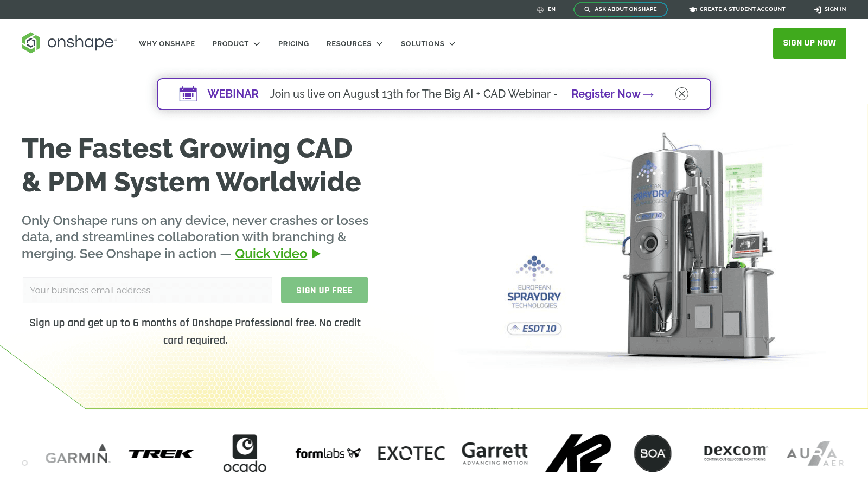Click the spray dryer machine image
This screenshot has height=488, width=868.
point(700,247)
